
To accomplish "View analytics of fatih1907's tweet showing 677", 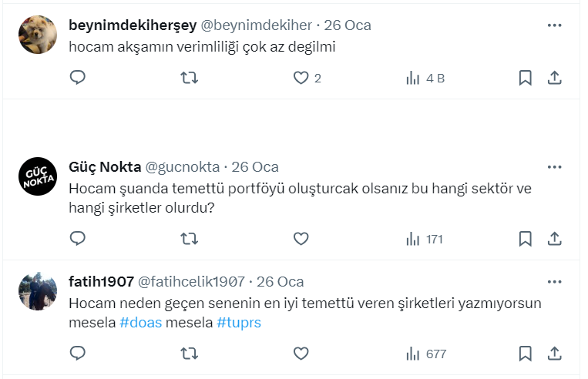I will pos(426,354).
